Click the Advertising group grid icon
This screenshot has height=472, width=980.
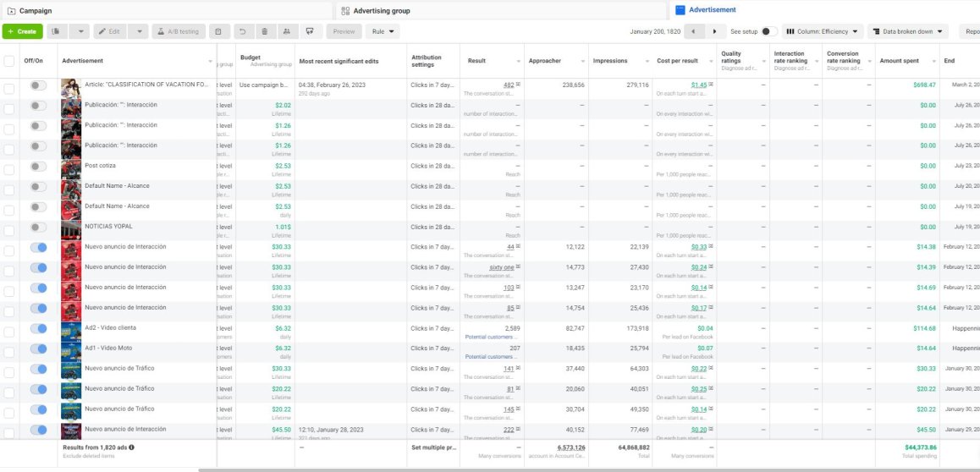coord(345,11)
